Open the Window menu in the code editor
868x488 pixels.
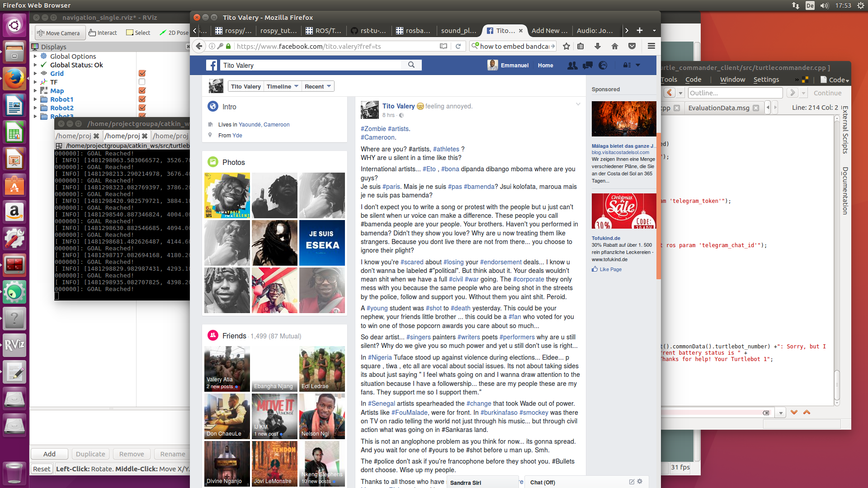coord(732,80)
